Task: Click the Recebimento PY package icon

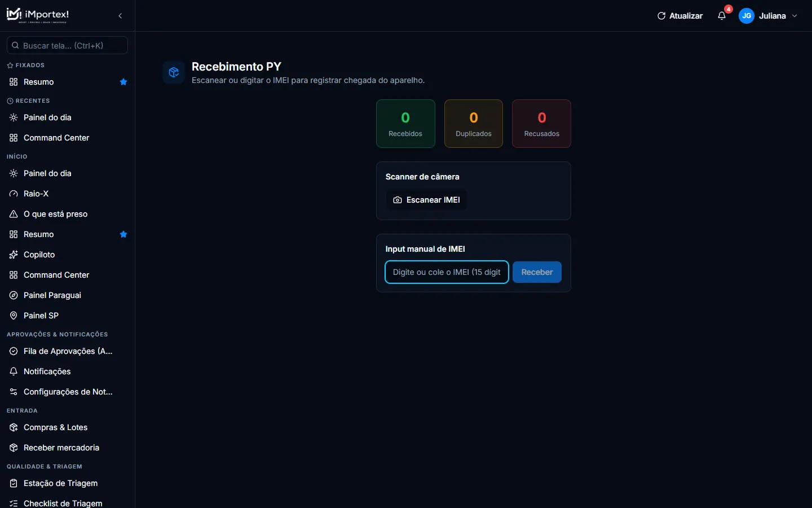Action: pos(174,72)
